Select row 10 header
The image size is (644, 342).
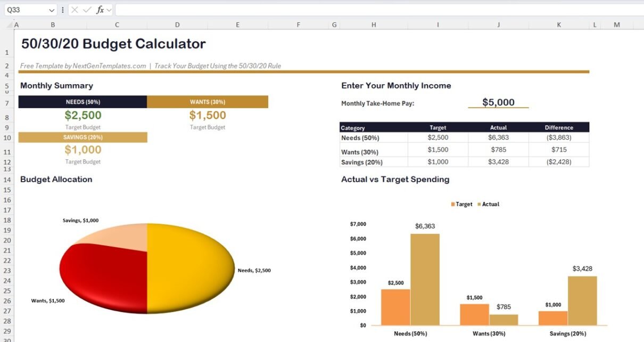(7, 138)
